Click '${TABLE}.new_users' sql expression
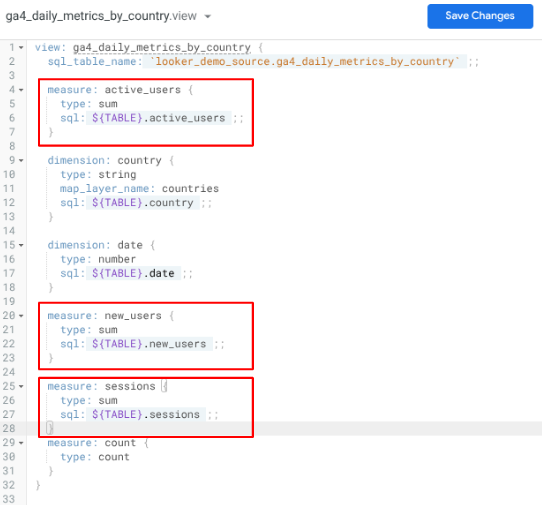 click(149, 344)
